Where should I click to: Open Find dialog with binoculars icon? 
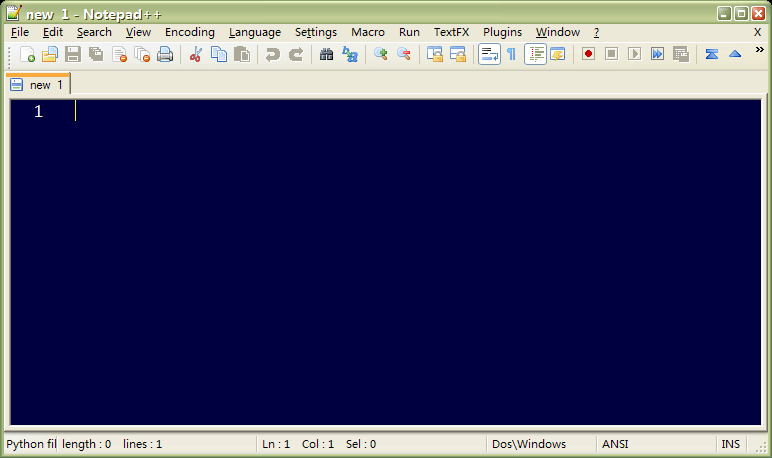(x=326, y=54)
